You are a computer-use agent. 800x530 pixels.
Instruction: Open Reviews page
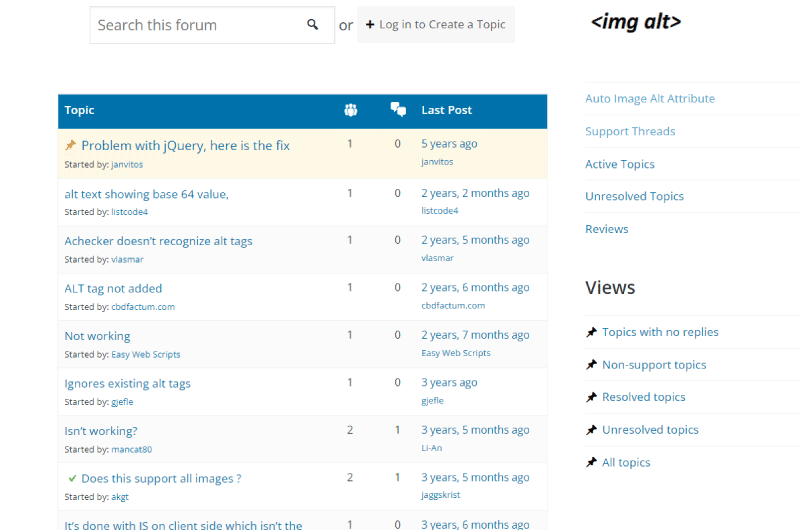tap(607, 229)
